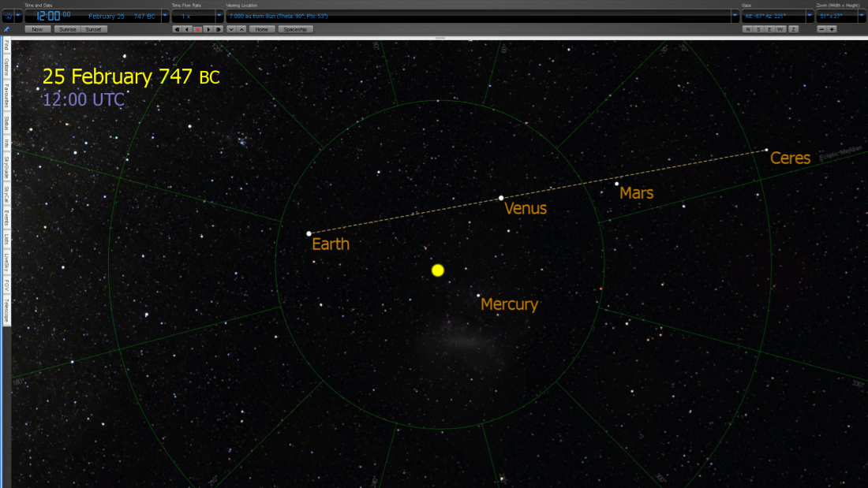The height and width of the screenshot is (488, 868).
Task: Open the Telescope side tab
Action: tap(6, 311)
